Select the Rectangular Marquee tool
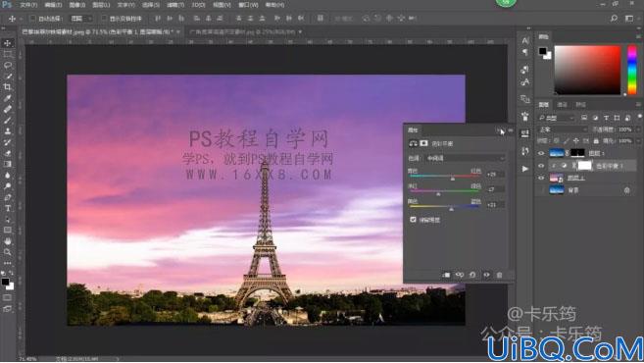Image resolution: width=644 pixels, height=363 pixels. point(8,54)
